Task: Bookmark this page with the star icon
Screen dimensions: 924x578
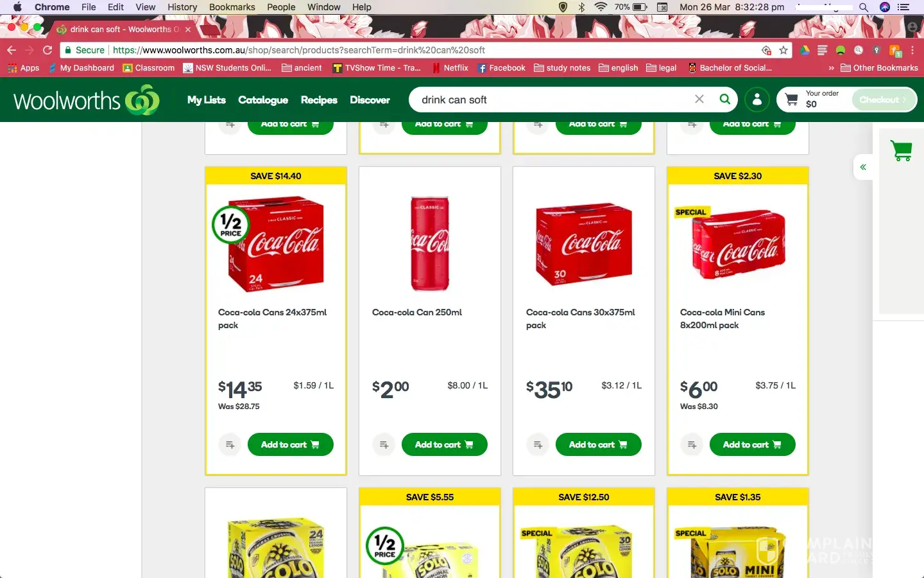Action: (783, 50)
